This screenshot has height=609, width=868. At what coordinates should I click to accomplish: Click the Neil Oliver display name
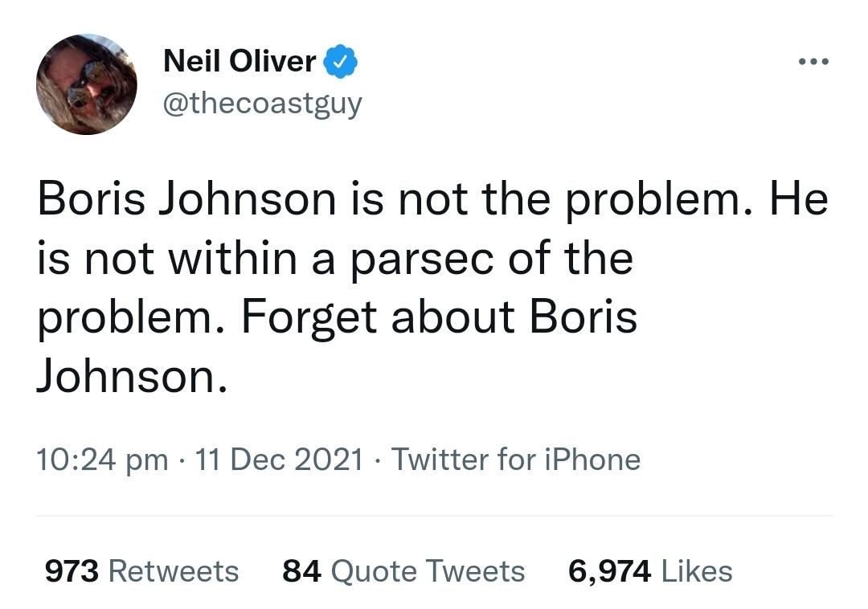point(240,61)
